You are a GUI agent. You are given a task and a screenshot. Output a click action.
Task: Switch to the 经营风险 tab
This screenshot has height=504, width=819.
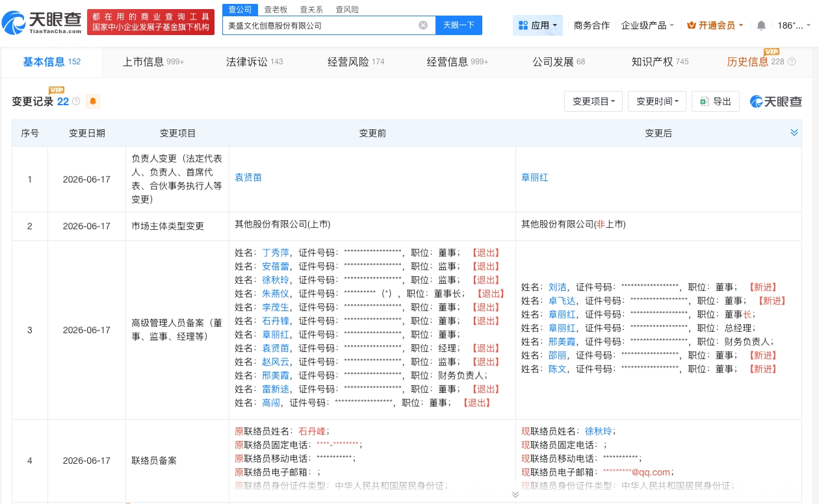click(x=356, y=62)
